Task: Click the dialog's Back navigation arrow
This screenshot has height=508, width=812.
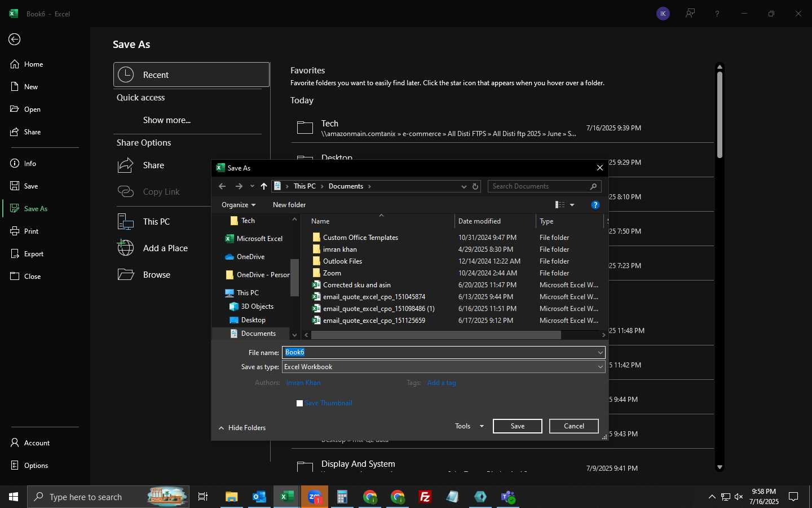Action: (222, 186)
